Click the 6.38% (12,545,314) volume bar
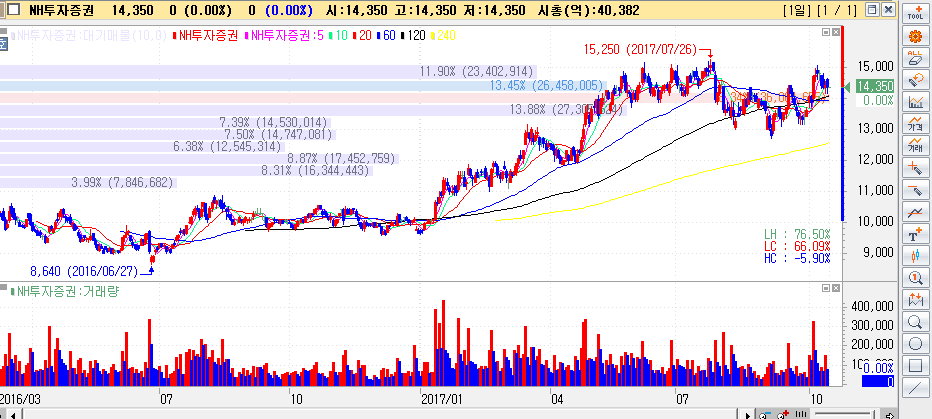 coord(143,147)
